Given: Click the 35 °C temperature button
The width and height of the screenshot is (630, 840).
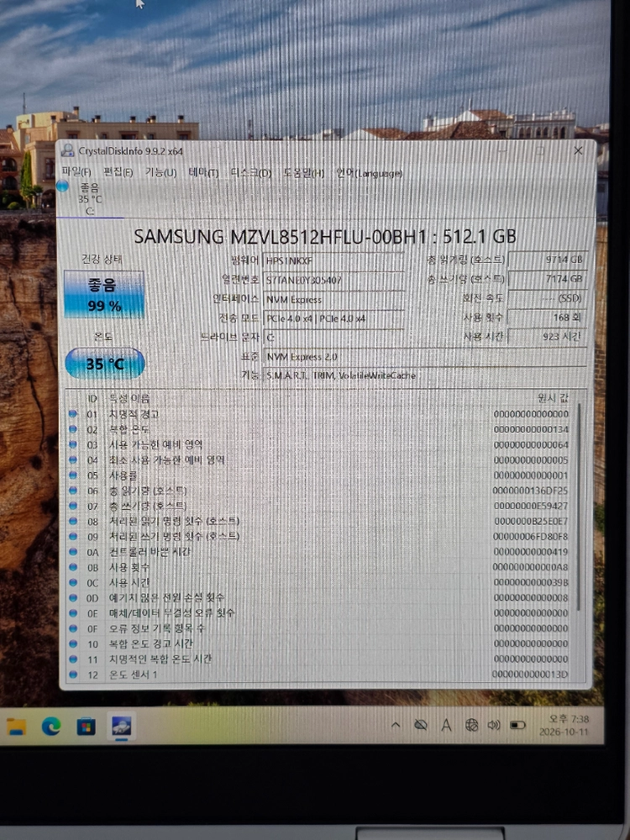Looking at the screenshot, I should point(105,364).
